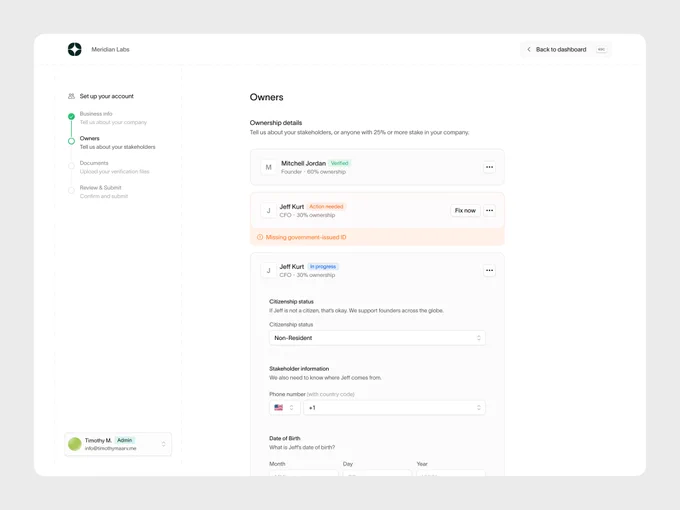Open the country flag selector
Image resolution: width=680 pixels, height=510 pixels.
(x=284, y=408)
